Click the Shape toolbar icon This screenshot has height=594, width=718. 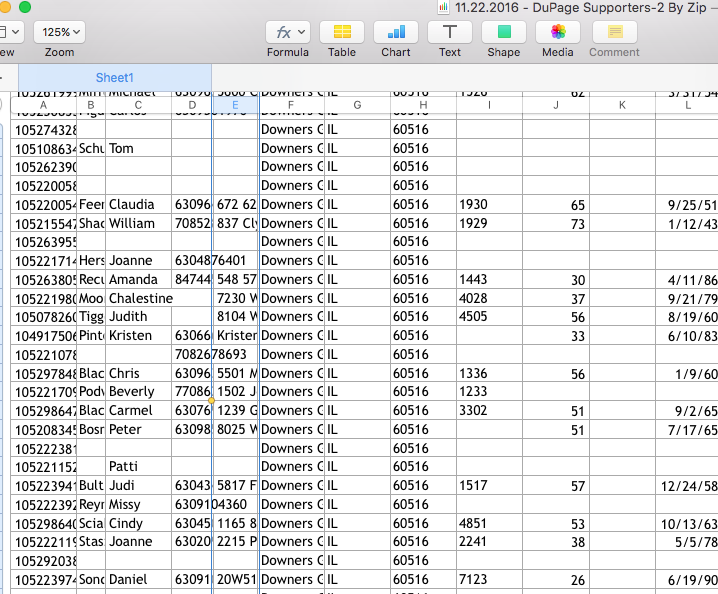pos(504,32)
